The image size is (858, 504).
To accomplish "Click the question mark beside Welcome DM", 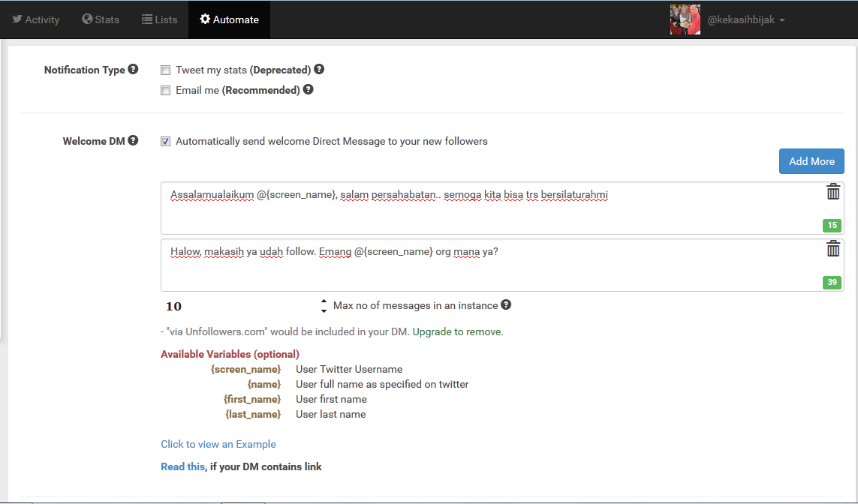I will pos(133,140).
